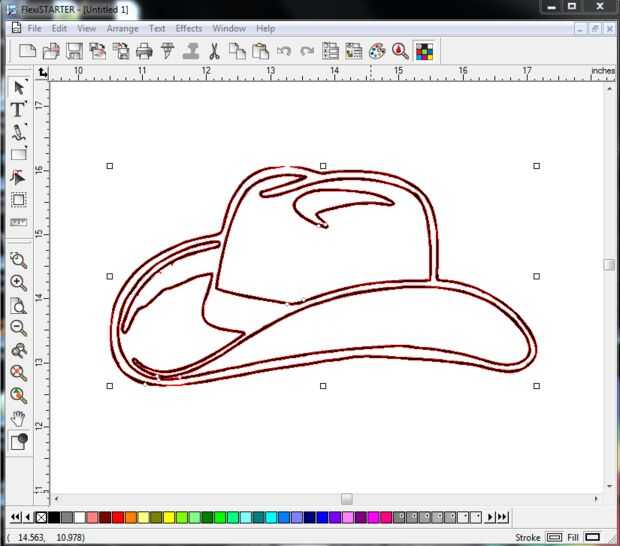
Task: Click the Import toolbar icon
Action: pyautogui.click(x=97, y=51)
